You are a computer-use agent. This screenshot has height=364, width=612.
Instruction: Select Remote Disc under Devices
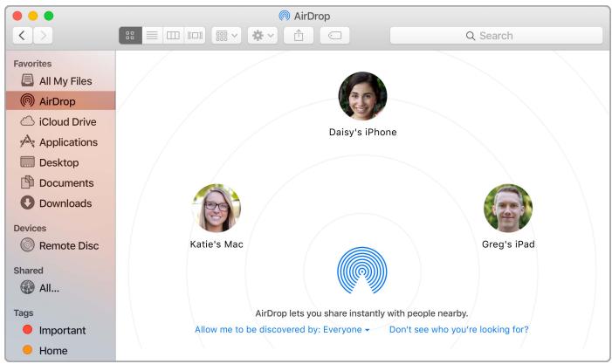61,245
